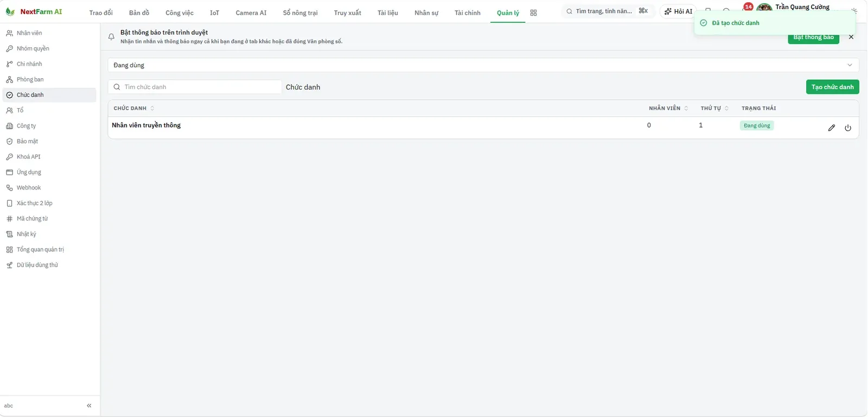Click the Tạo chức danh button
This screenshot has width=868, height=417.
tap(832, 87)
